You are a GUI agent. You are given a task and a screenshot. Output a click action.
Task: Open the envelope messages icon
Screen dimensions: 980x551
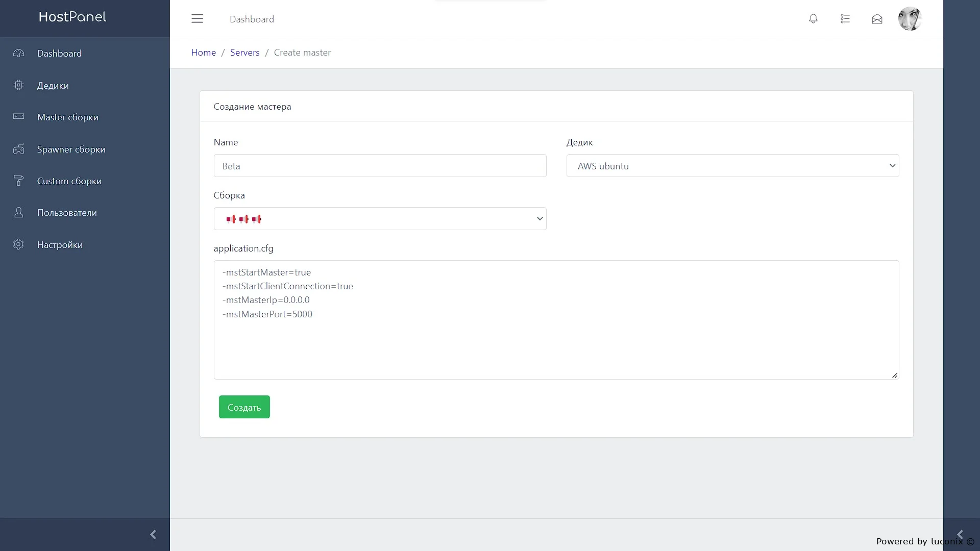[877, 19]
